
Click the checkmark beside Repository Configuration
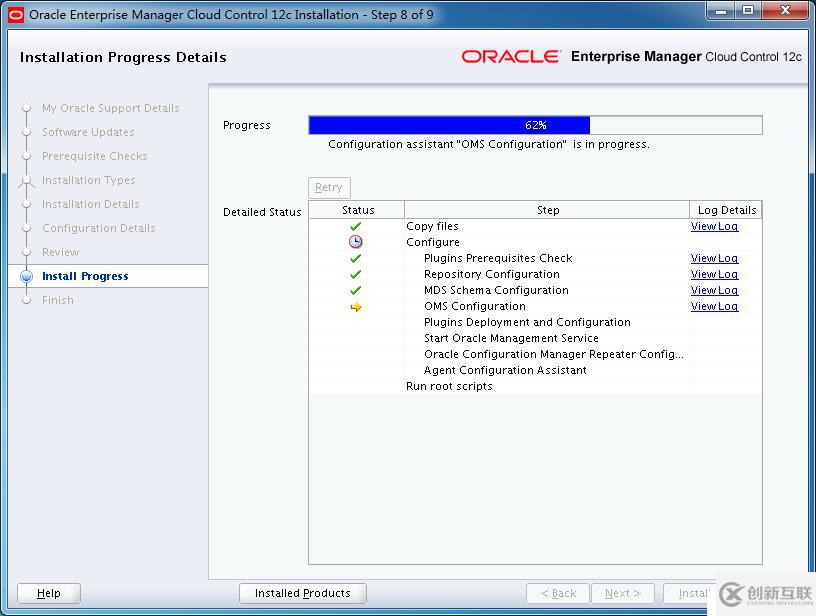(354, 274)
